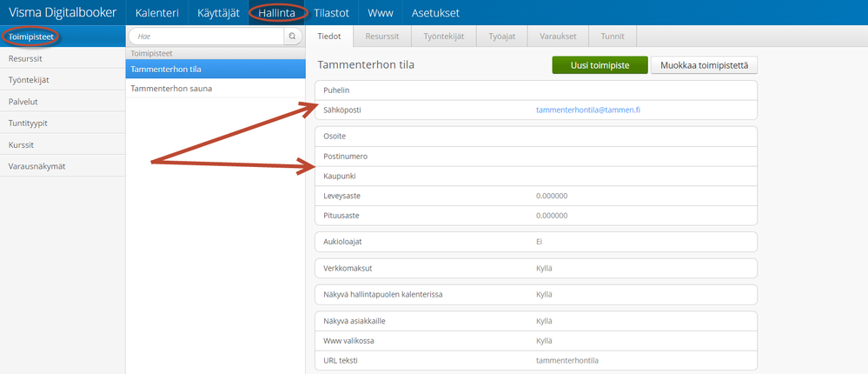Click the URL teksti value tammenterhontila
This screenshot has height=374, width=868.
pyautogui.click(x=567, y=361)
